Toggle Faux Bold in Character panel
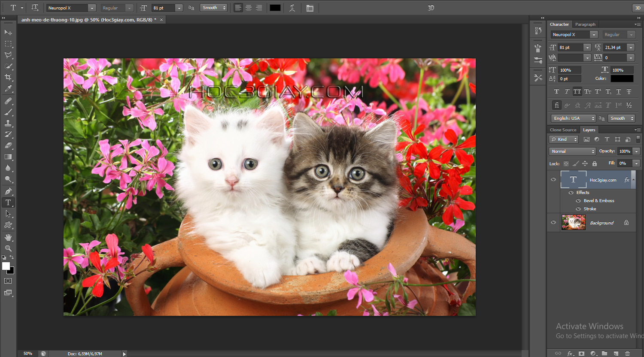The width and height of the screenshot is (644, 357). [556, 91]
